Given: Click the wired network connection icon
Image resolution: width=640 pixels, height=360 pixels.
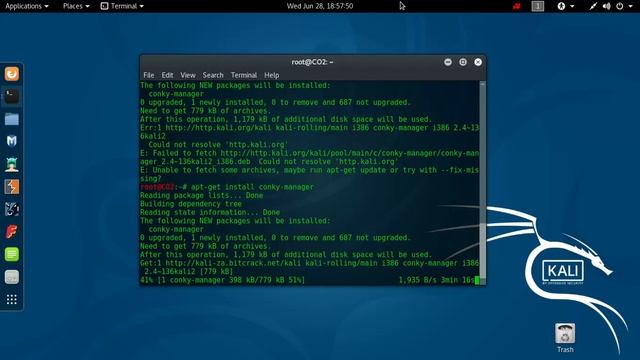Looking at the screenshot, I should coord(593,6).
